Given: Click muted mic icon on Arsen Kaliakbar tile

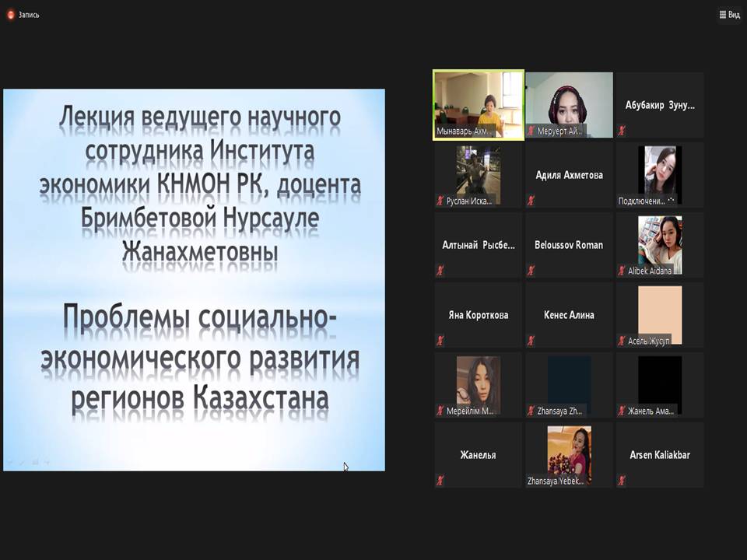Looking at the screenshot, I should point(622,481).
